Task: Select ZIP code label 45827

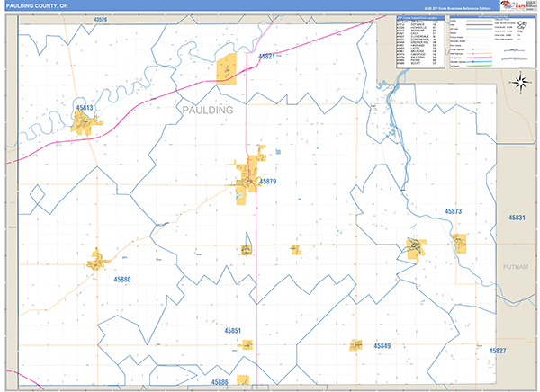Action: (x=498, y=351)
